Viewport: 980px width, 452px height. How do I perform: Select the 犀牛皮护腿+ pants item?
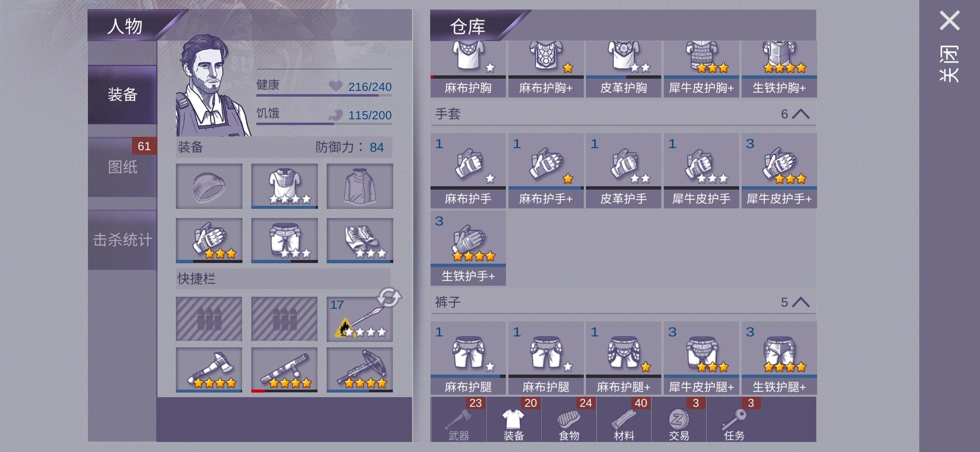pyautogui.click(x=701, y=358)
